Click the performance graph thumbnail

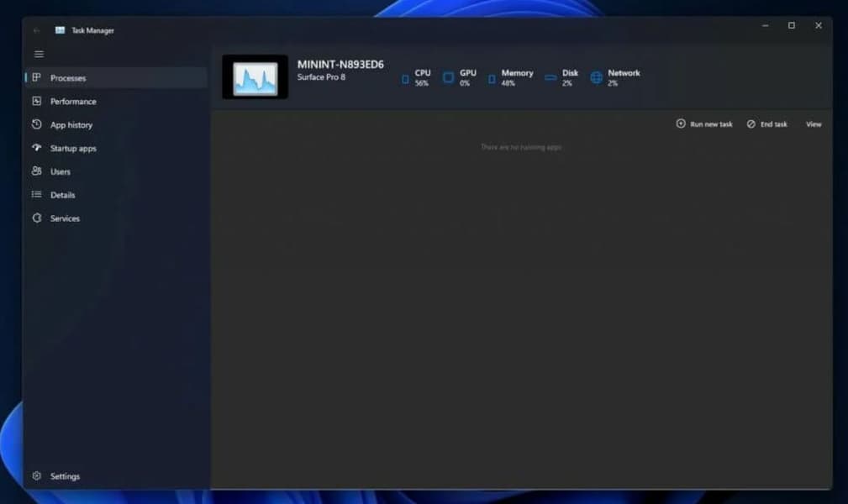255,76
